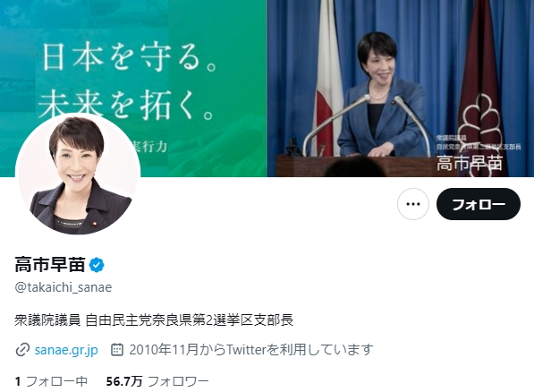Follow the account with the フォロー button
Image resolution: width=534 pixels, height=392 pixels.
tap(479, 204)
